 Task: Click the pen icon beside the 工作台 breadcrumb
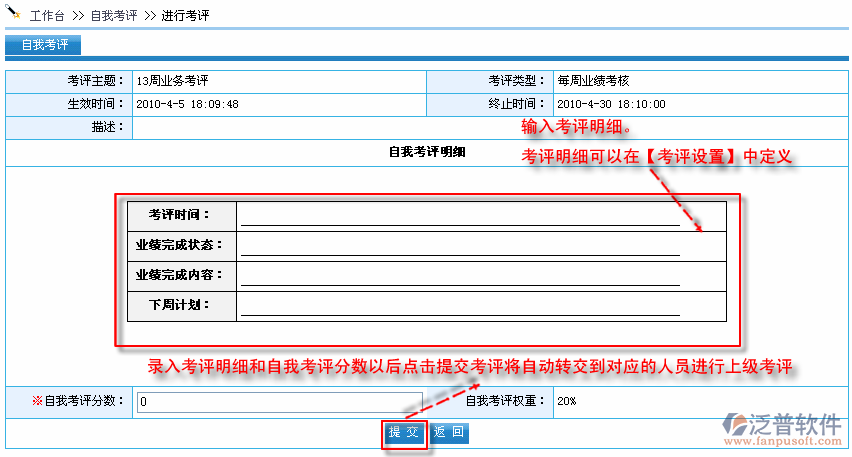[13, 12]
